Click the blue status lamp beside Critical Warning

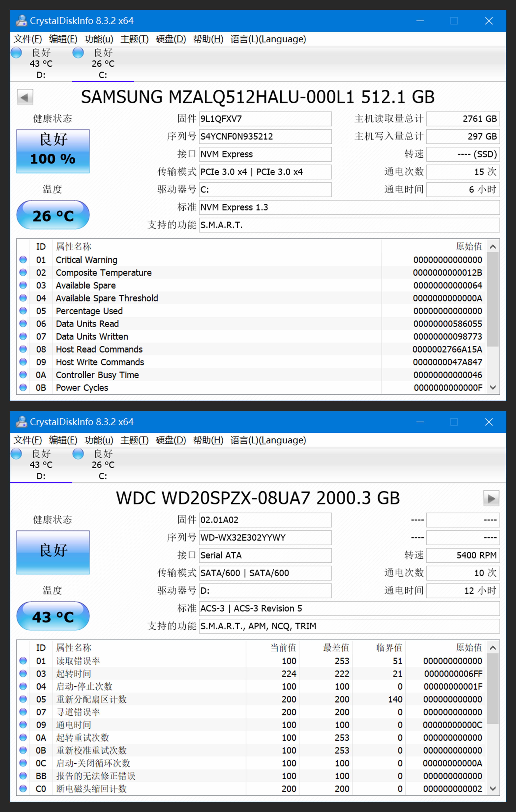(23, 259)
